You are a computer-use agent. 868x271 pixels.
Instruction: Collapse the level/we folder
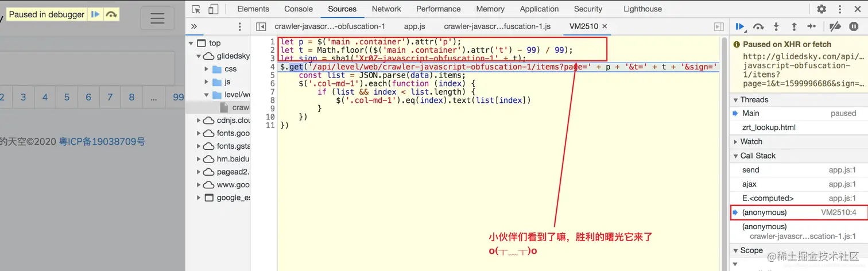point(207,95)
